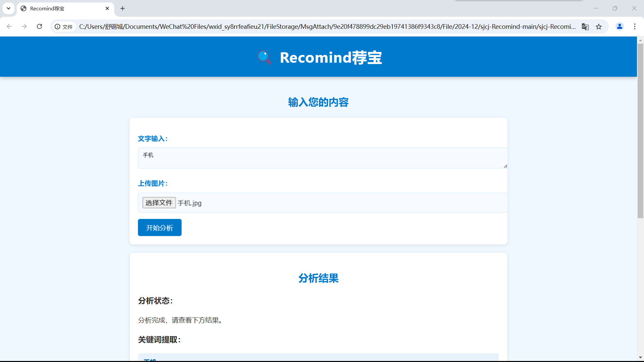Screen dimensions: 644x362
Task: Expand the tab search dropdown arrow
Action: pyautogui.click(x=9, y=8)
